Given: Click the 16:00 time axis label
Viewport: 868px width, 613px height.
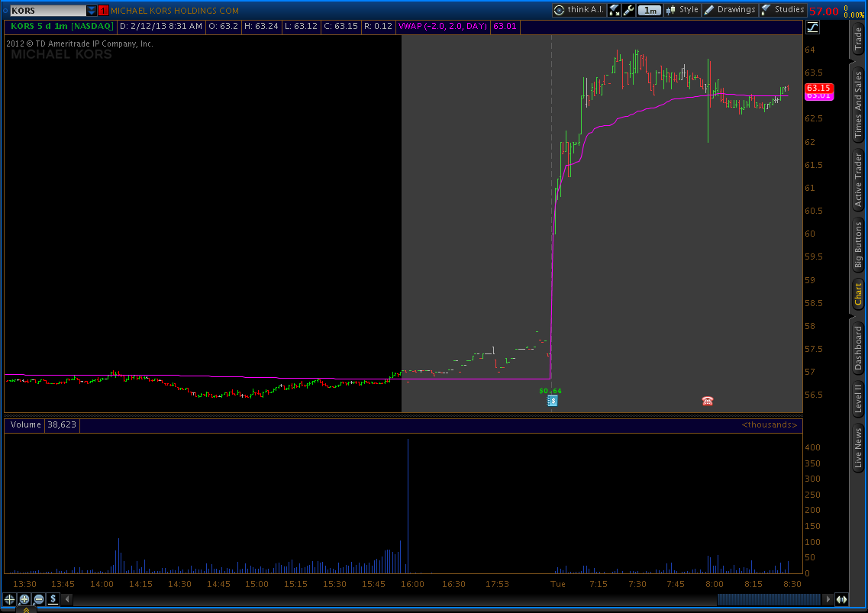Looking at the screenshot, I should tap(412, 584).
